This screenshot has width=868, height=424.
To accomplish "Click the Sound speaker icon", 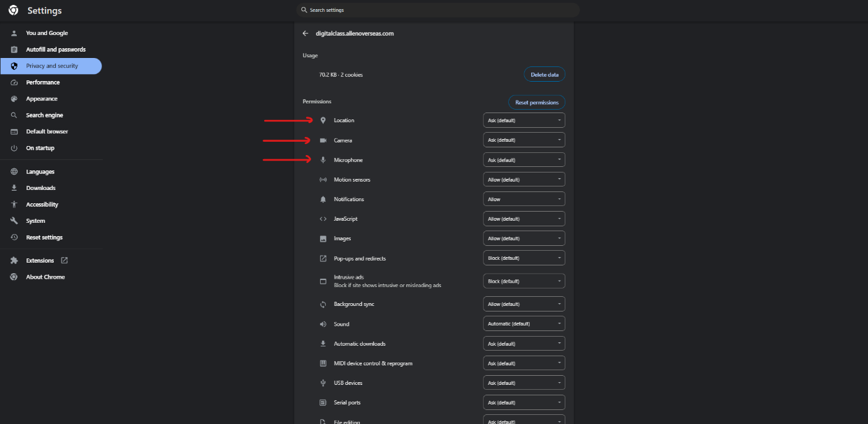I will (323, 324).
